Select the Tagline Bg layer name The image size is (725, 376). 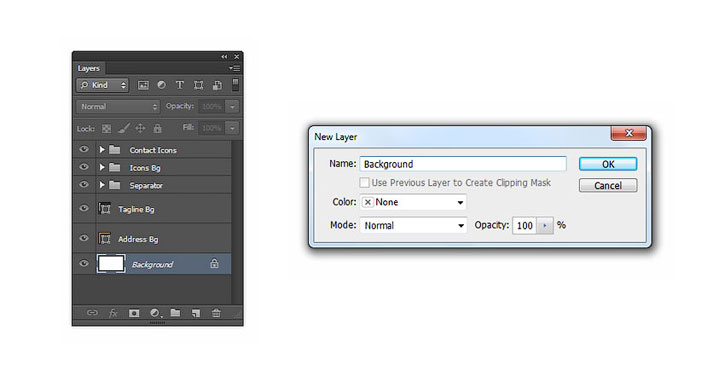tap(136, 210)
